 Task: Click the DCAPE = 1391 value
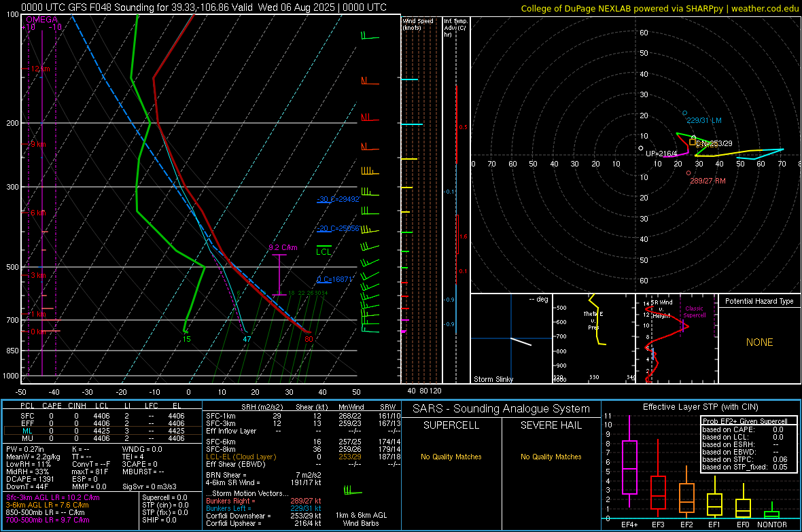click(x=30, y=479)
